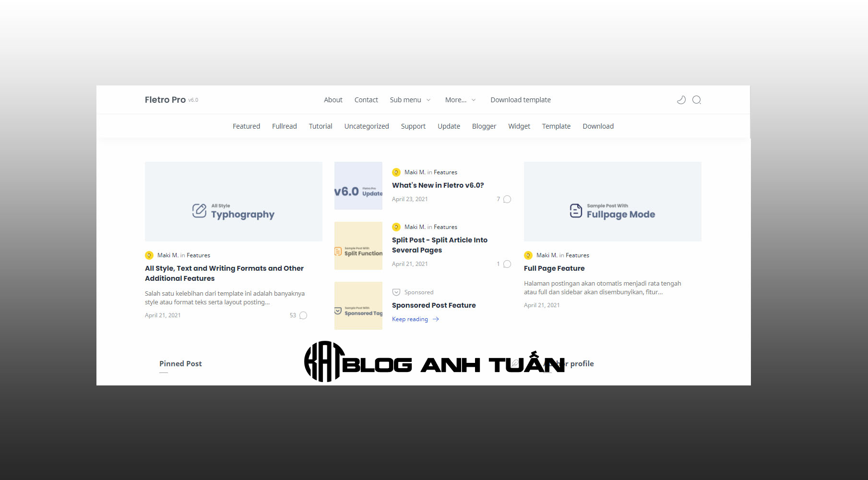Click the Pinned Post heading
The height and width of the screenshot is (480, 868).
click(180, 364)
